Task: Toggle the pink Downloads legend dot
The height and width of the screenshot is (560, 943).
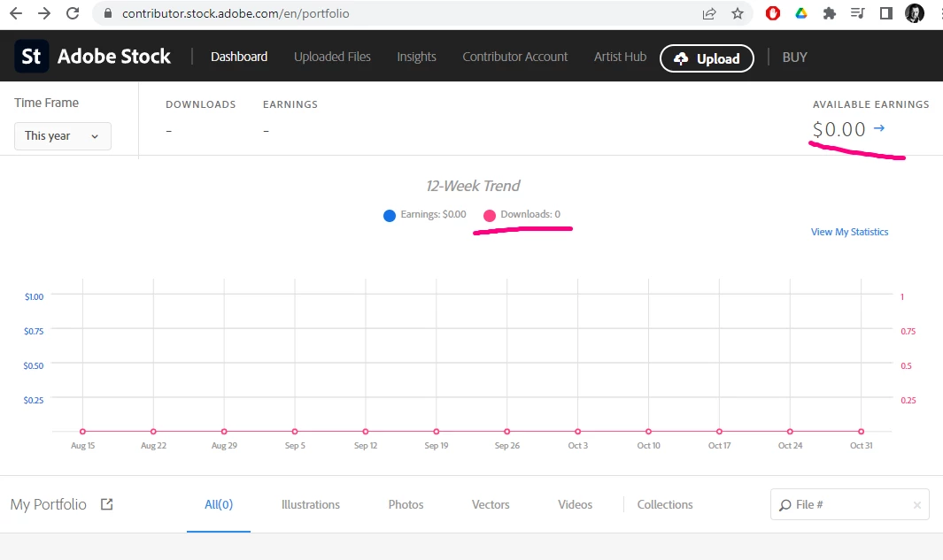Action: coord(490,215)
